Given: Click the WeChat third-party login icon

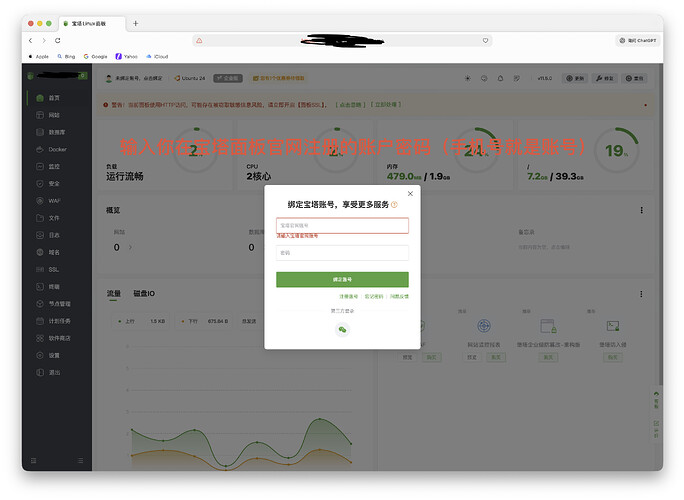Looking at the screenshot, I should [342, 329].
